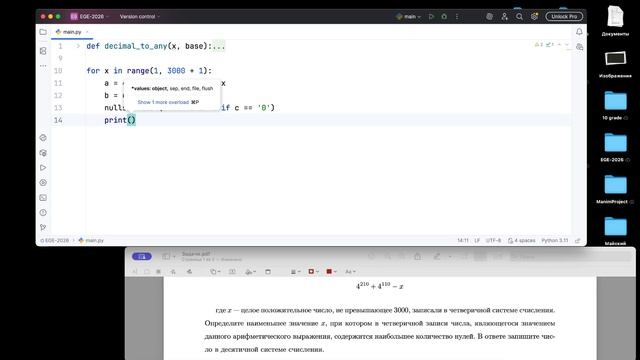
Task: Open sidebar view dropdown in PDF window
Action: pyautogui.click(x=169, y=256)
